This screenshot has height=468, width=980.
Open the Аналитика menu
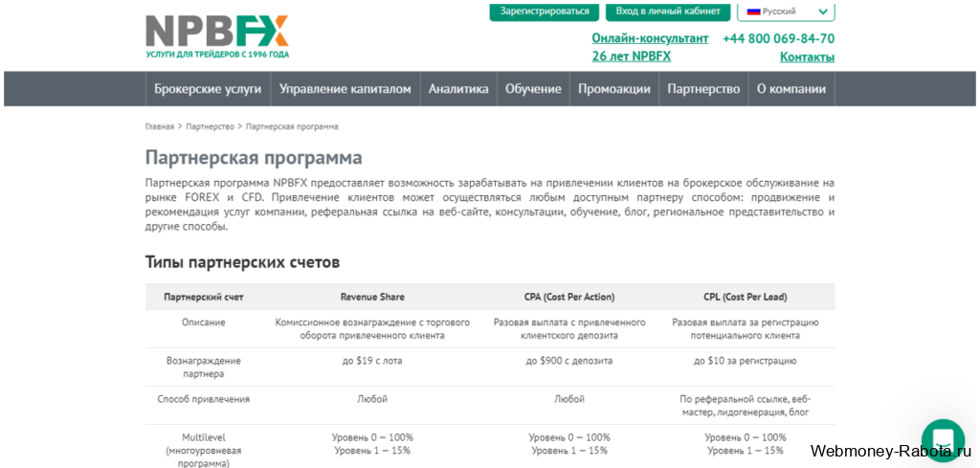coord(458,89)
